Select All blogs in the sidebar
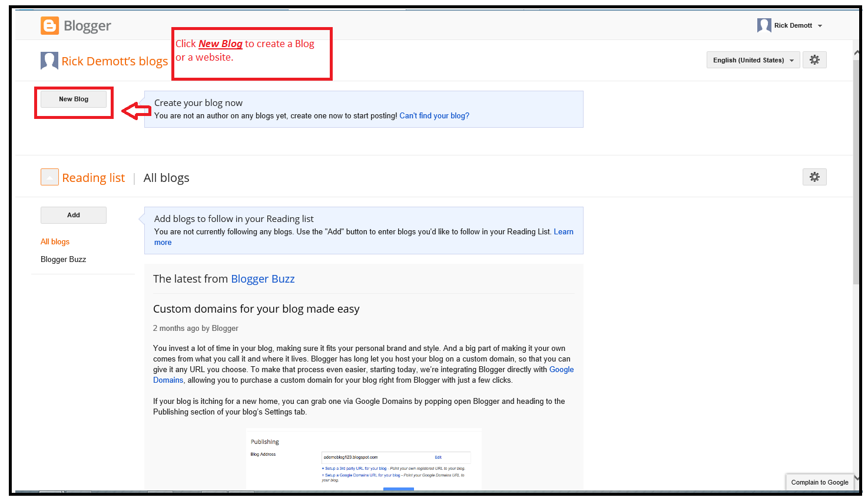Viewport: 868px width, 504px height. pos(55,241)
